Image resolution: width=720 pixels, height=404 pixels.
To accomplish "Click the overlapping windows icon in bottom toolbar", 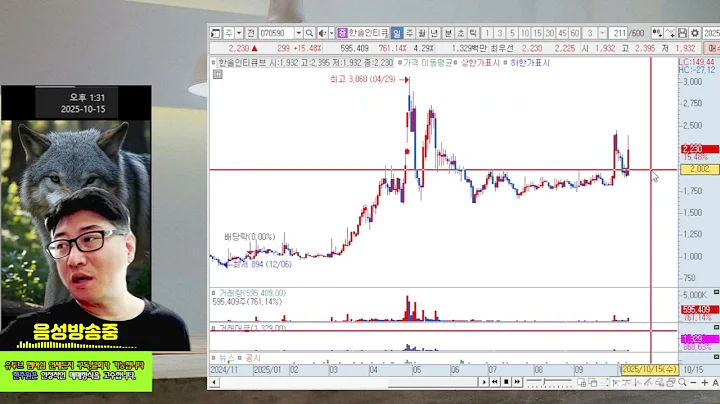I will click(593, 382).
